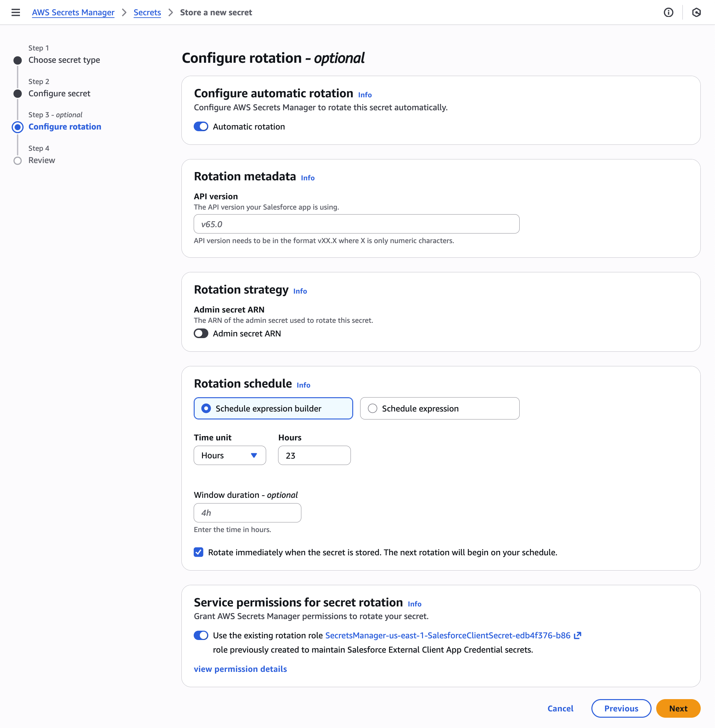Image resolution: width=715 pixels, height=728 pixels.
Task: Click Info next to Rotation strategy
Action: (x=300, y=291)
